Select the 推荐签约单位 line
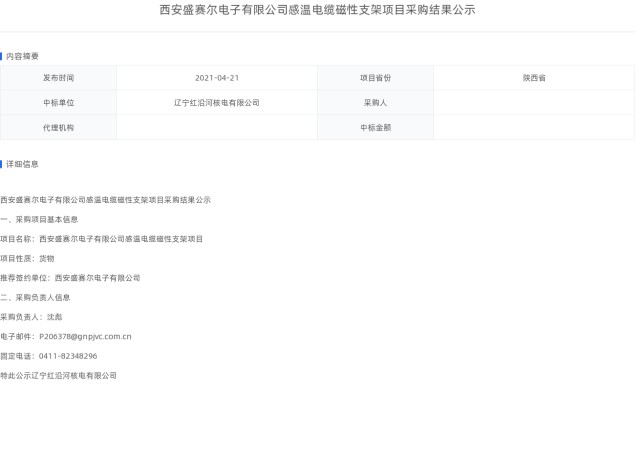The width and height of the screenshot is (640, 449). pyautogui.click(x=70, y=278)
